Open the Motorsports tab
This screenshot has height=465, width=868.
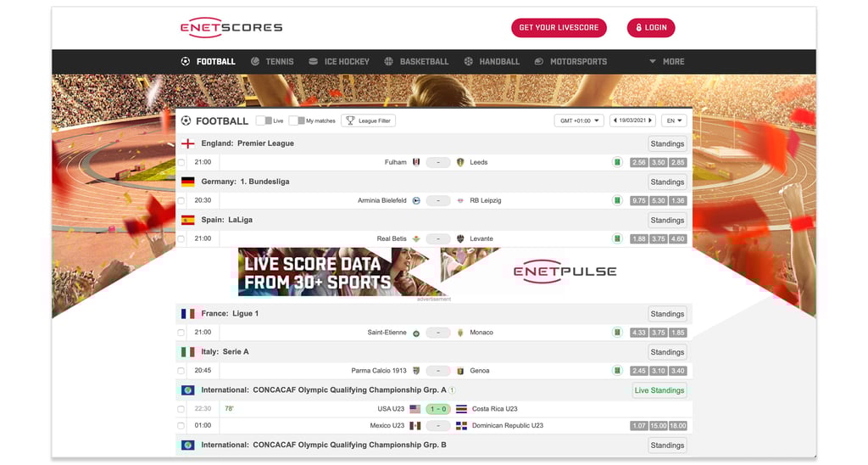570,62
